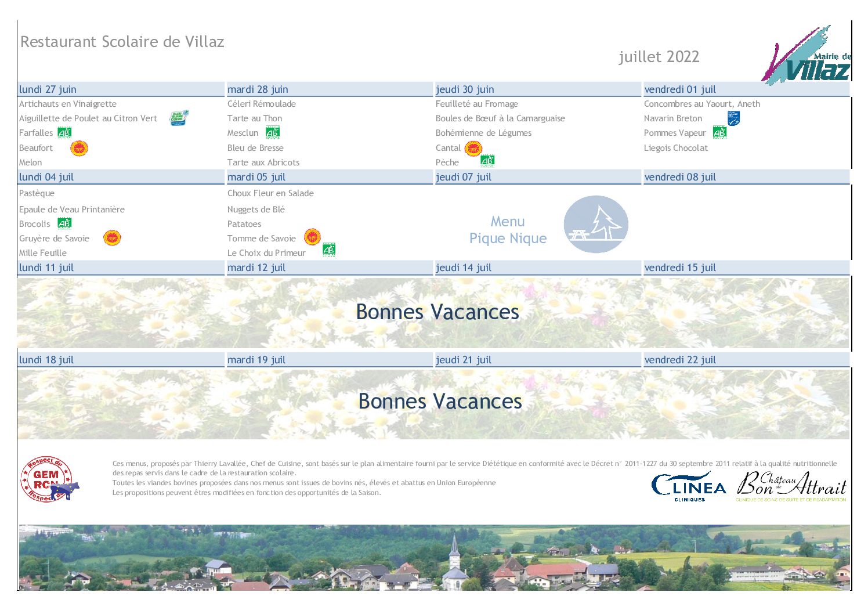Select the mardi 19 juil header
868x614 pixels.
329,360
